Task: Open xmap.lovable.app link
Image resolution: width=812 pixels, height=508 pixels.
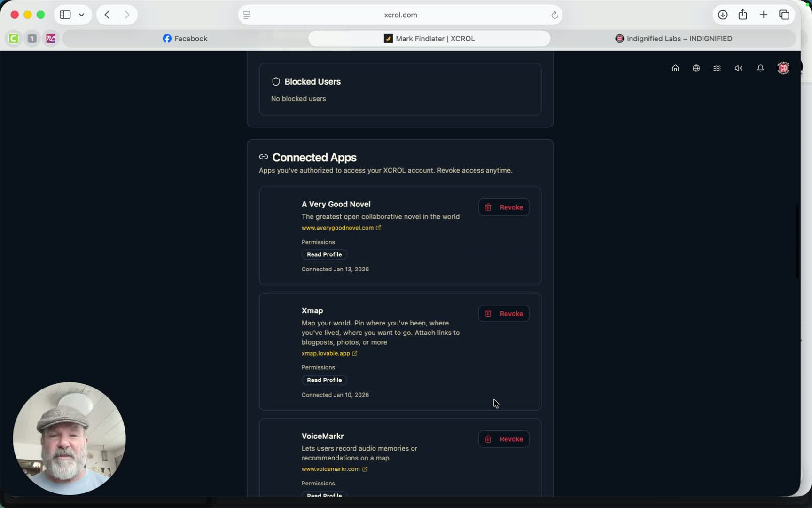Action: (x=329, y=353)
